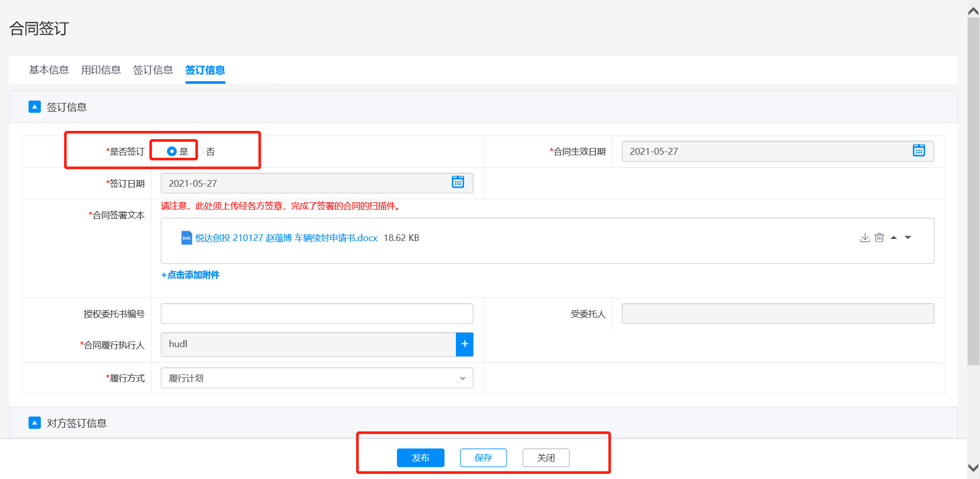This screenshot has height=479, width=980.
Task: Open calendar picker for 签订日期
Action: tap(457, 182)
